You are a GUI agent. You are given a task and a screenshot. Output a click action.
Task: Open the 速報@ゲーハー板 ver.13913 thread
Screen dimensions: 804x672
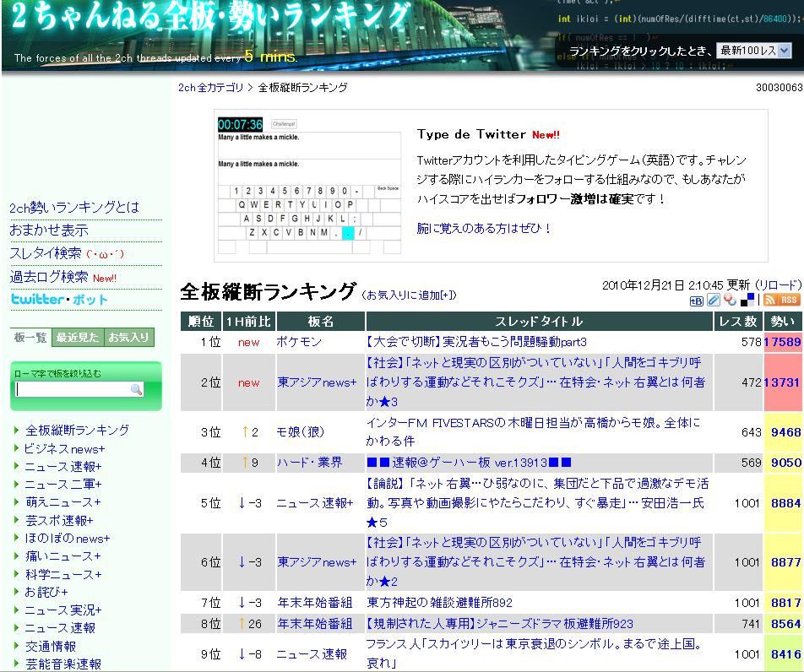tap(470, 463)
